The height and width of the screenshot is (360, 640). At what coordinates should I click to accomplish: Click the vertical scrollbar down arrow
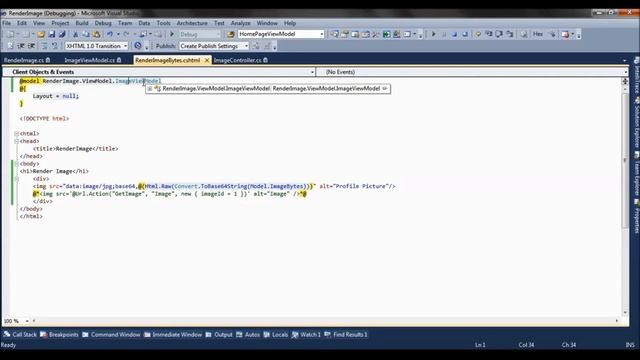[x=625, y=313]
